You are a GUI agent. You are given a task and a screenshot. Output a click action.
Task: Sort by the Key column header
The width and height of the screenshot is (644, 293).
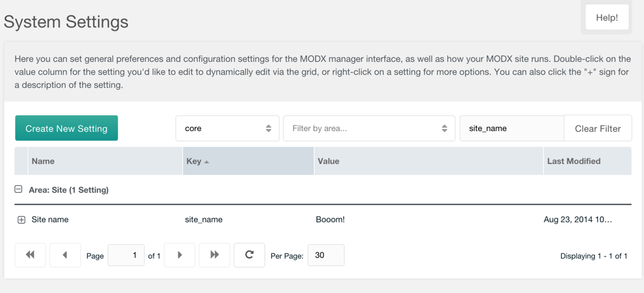248,161
